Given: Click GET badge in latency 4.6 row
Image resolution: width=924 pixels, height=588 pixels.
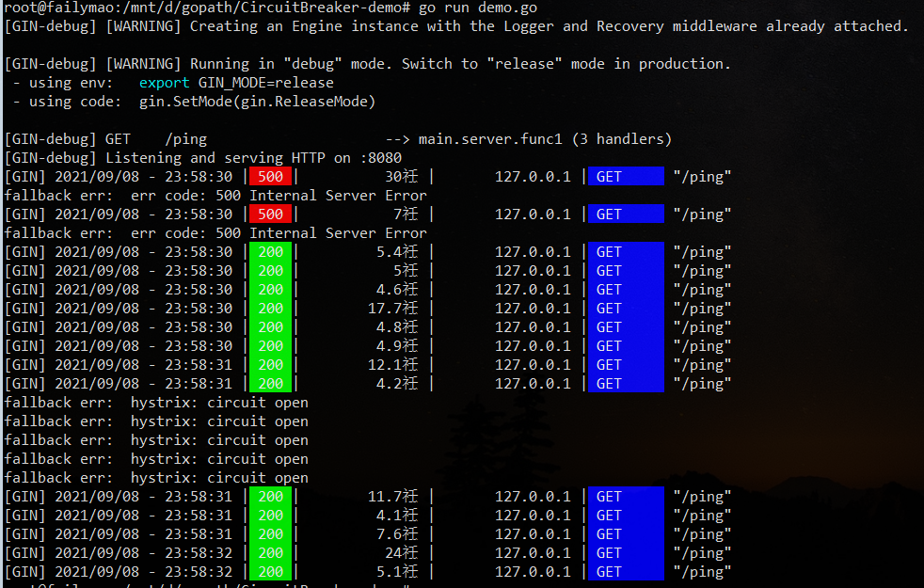Looking at the screenshot, I should click(x=626, y=290).
